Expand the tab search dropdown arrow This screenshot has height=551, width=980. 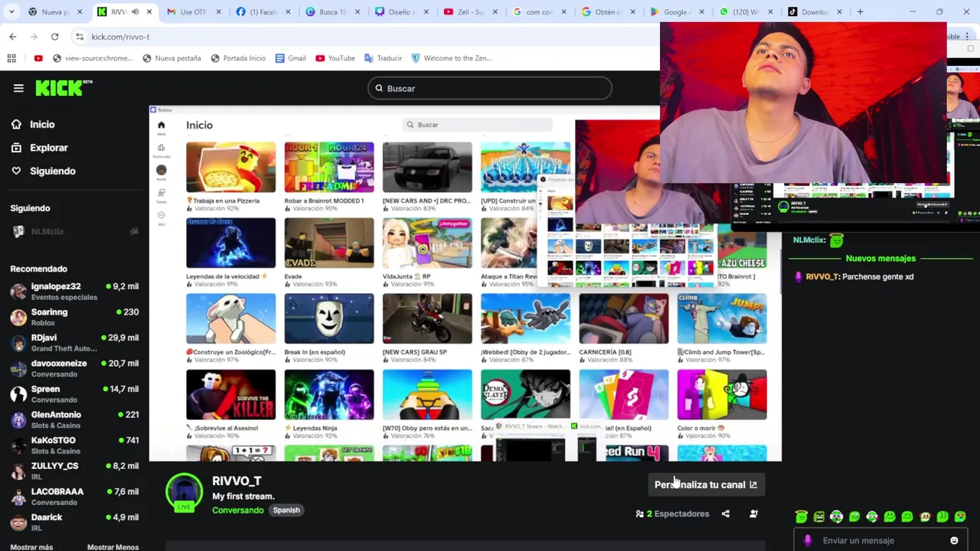point(11,11)
